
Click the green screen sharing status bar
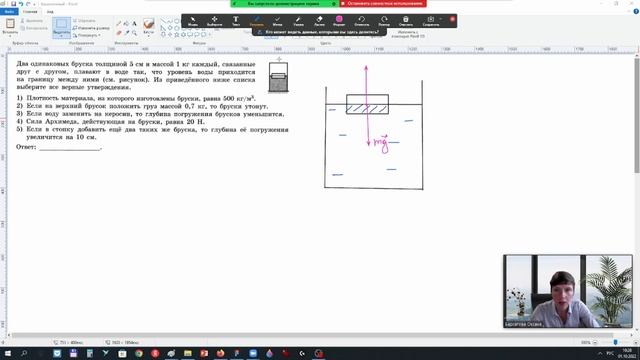coord(284,4)
